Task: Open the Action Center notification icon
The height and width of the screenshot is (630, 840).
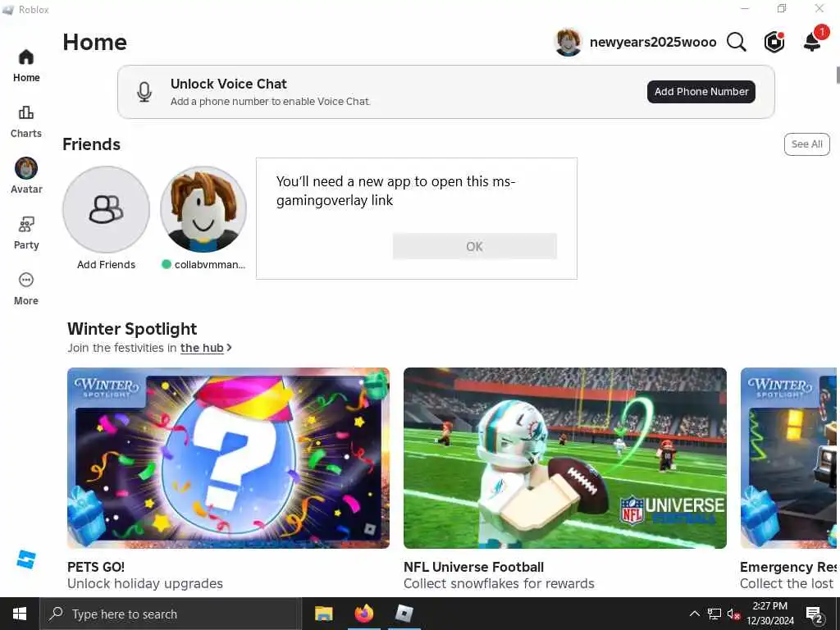Action: click(815, 614)
